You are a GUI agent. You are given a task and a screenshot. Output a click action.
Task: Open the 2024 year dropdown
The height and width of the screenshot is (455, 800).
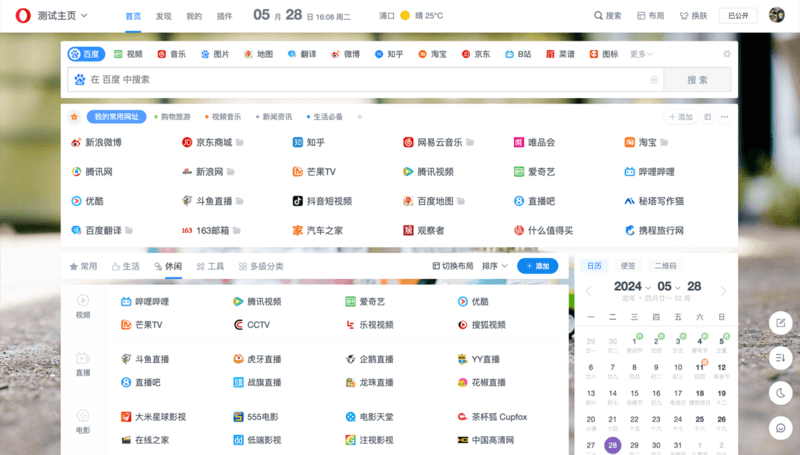click(632, 286)
